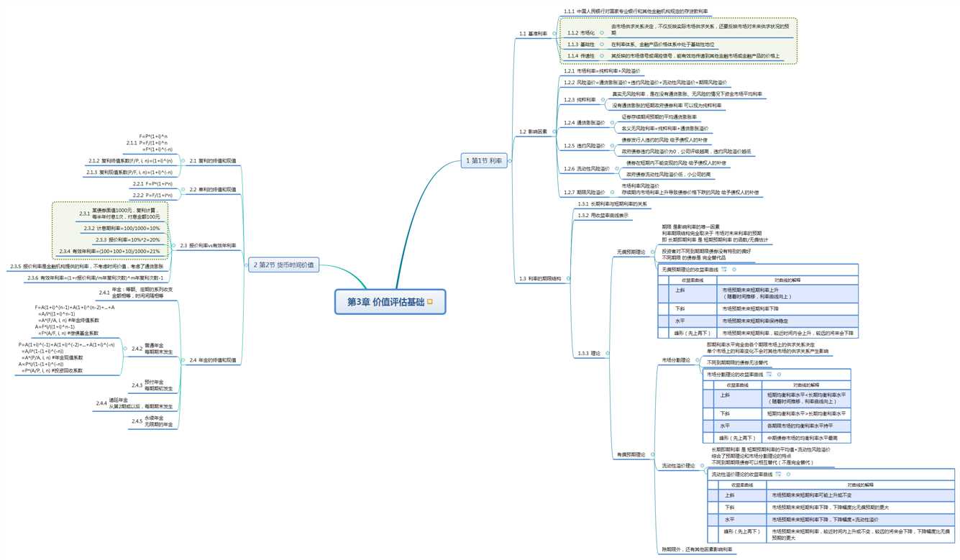
Task: Select node 2.2.1 F=P*(1+i*n)
Action: coord(152,184)
